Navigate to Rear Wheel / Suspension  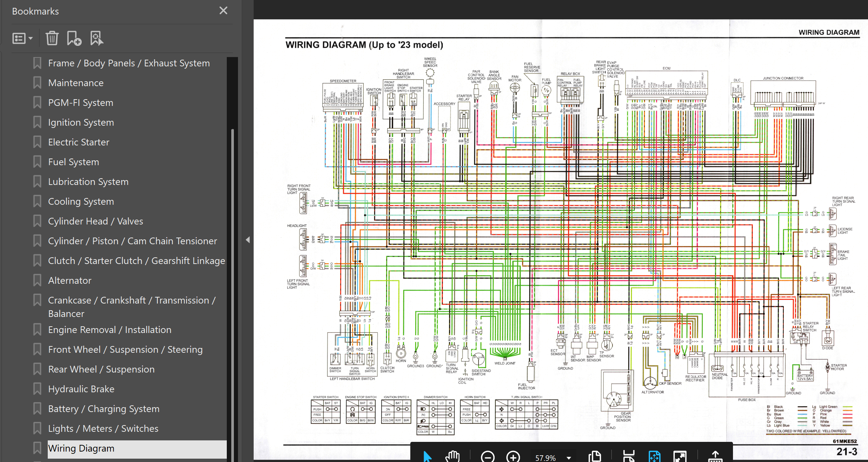pos(101,369)
